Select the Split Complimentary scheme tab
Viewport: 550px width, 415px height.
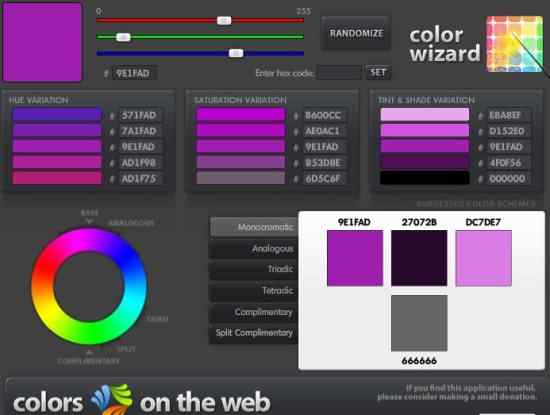[x=254, y=333]
